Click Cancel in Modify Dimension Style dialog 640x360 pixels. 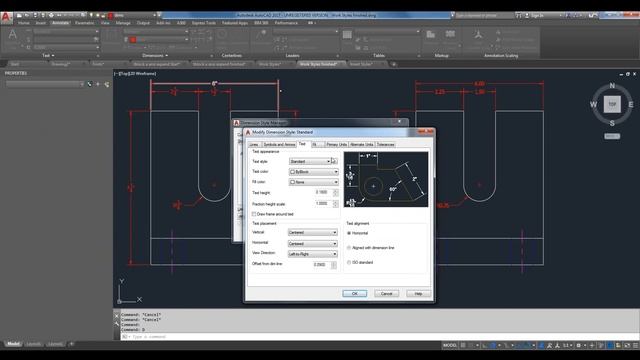[x=387, y=293]
